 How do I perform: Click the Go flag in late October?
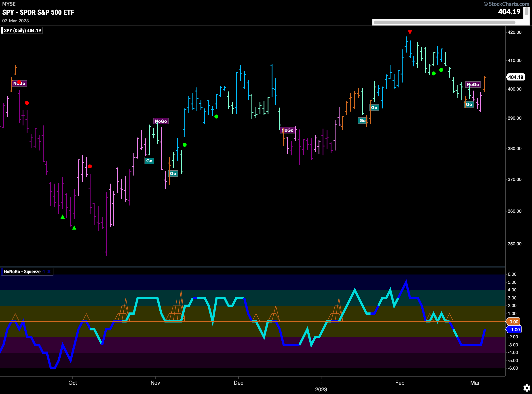pos(149,161)
